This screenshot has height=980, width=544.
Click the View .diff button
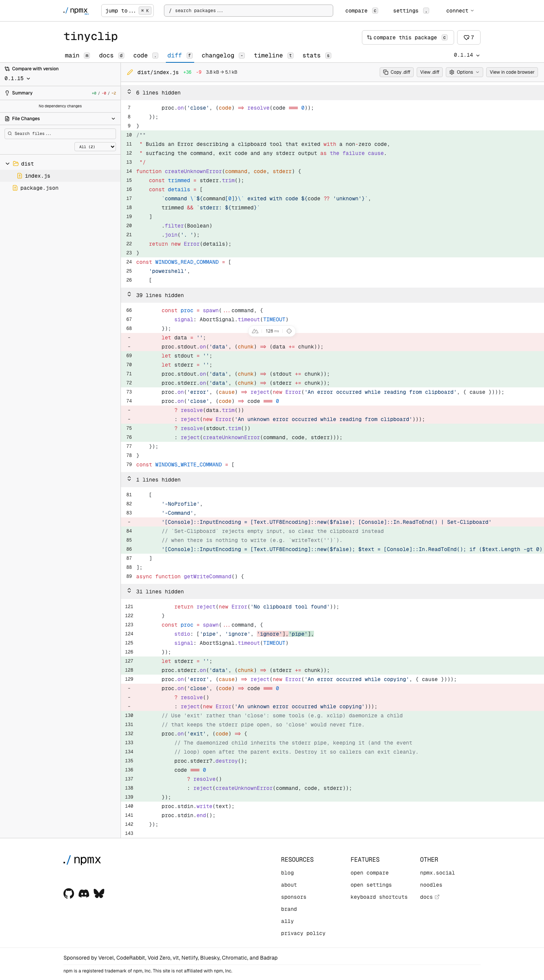click(430, 72)
